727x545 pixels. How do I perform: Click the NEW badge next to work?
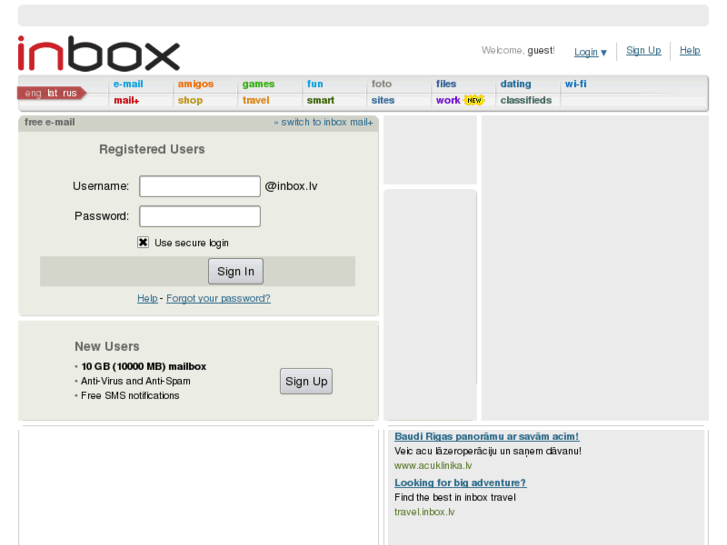pyautogui.click(x=474, y=100)
